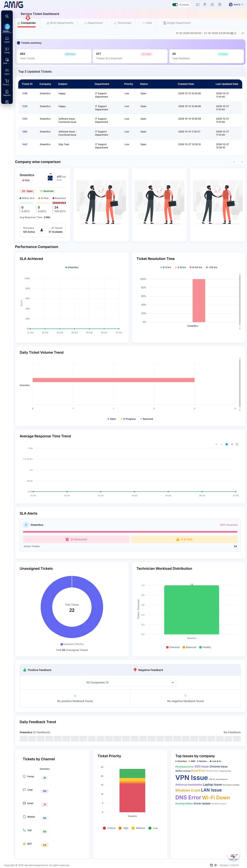Screen dimensions: 247x868
Task: Click the 24 Breached alert button
Action: [x=76, y=539]
